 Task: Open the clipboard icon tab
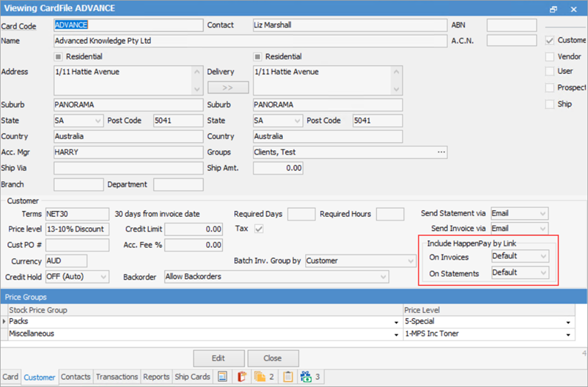coord(287,377)
